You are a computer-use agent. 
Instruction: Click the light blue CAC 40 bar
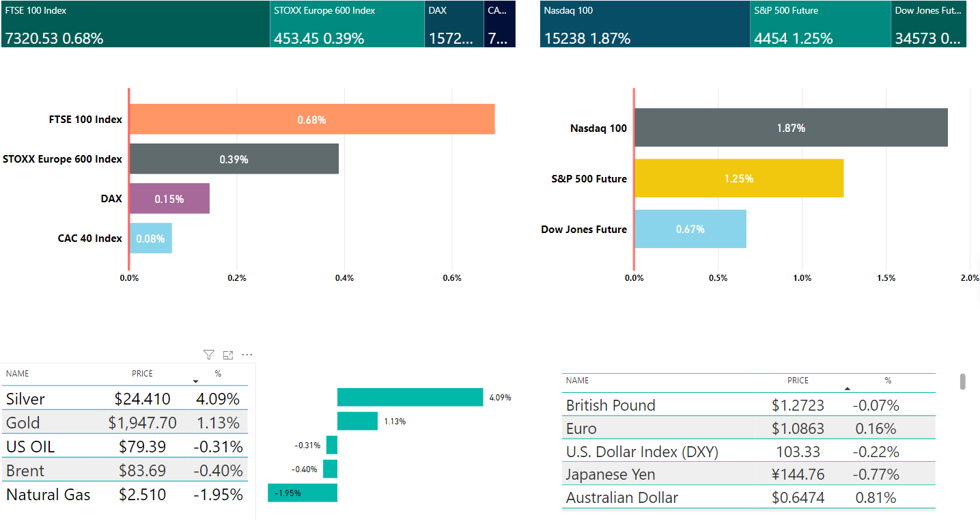(151, 238)
